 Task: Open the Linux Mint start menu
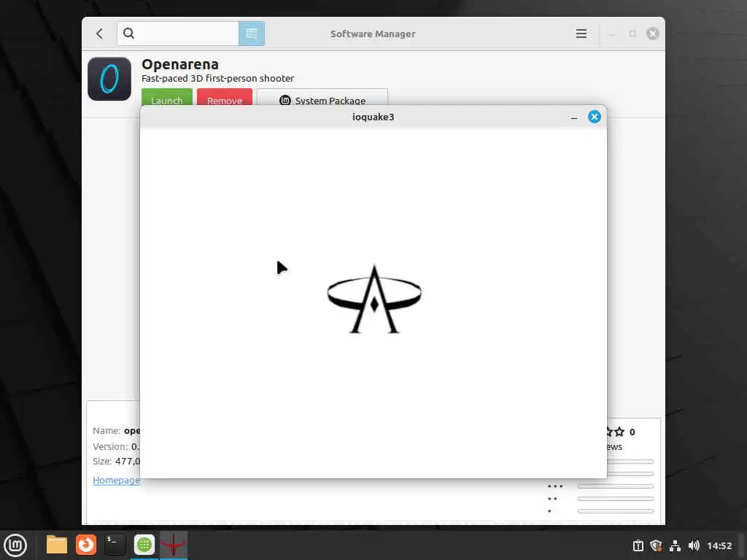(x=15, y=545)
